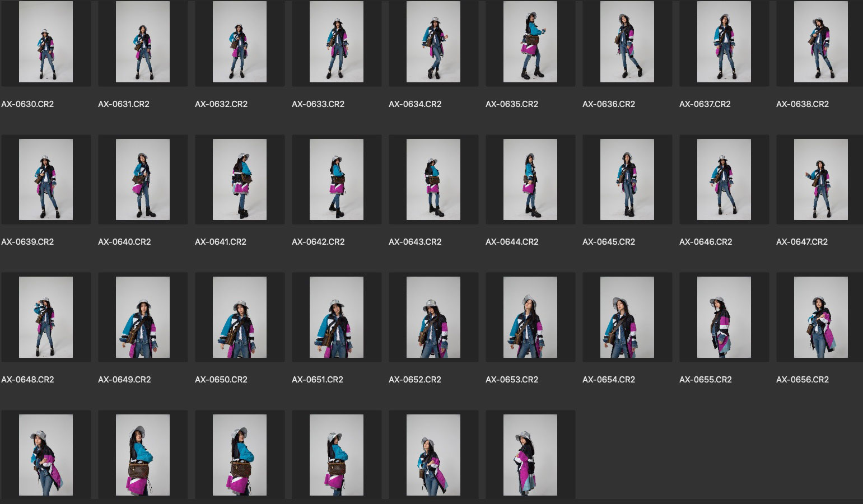
Task: Choose the AX-0647.CR2 image
Action: [x=821, y=180]
